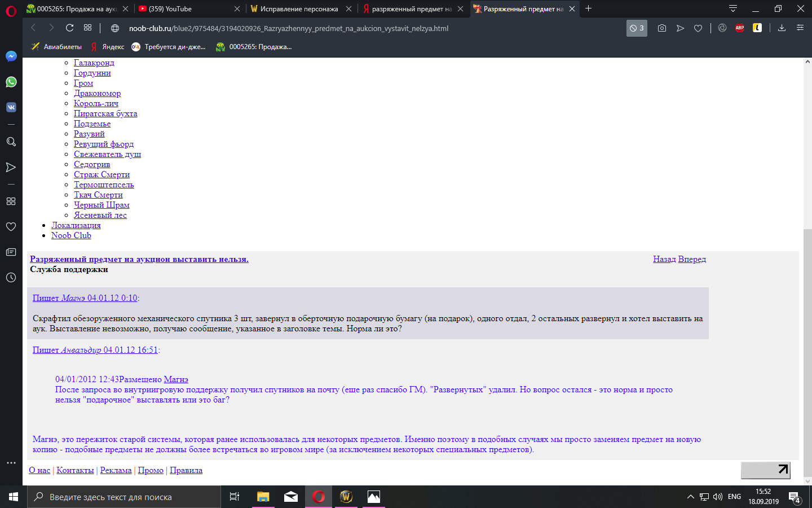The width and height of the screenshot is (812, 508).
Task: Click the volume icon in system tray
Action: (x=718, y=497)
